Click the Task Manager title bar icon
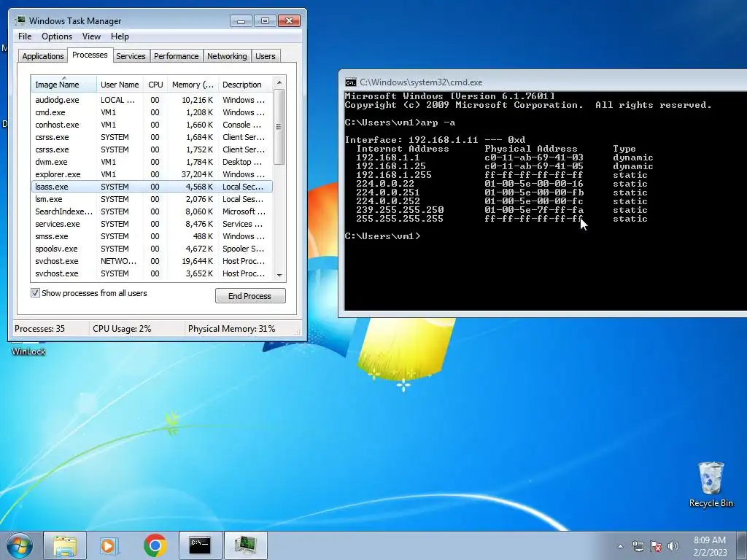 click(x=20, y=20)
